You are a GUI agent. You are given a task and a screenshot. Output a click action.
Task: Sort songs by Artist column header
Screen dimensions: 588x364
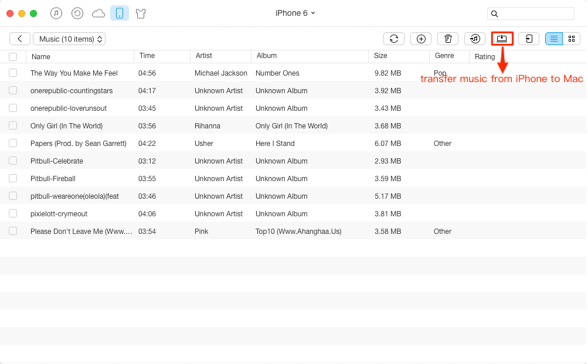(x=204, y=56)
